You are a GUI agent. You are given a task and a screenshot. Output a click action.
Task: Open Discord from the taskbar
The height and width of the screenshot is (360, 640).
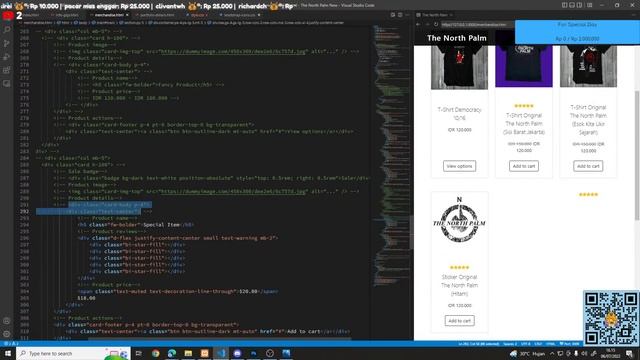tap(237, 353)
